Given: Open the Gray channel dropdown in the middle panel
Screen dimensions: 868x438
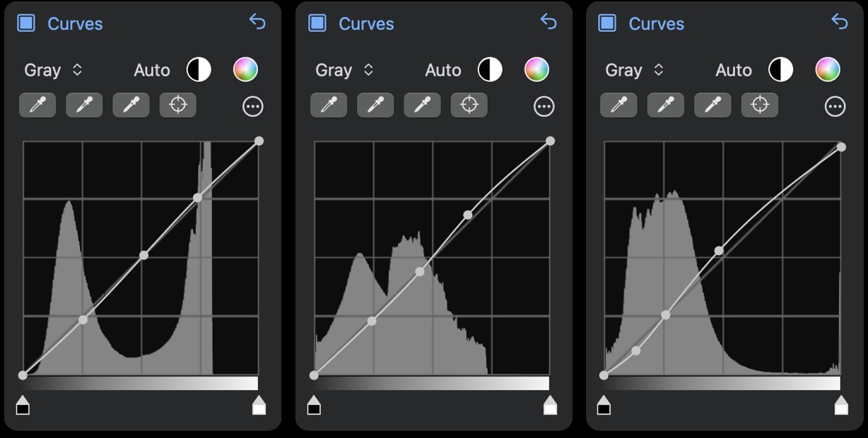Looking at the screenshot, I should click(x=346, y=69).
